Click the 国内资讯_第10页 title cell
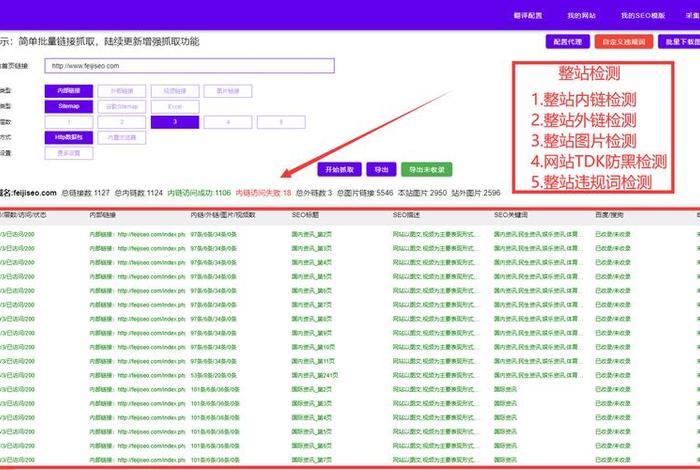This screenshot has height=470, width=700. pos(313,347)
